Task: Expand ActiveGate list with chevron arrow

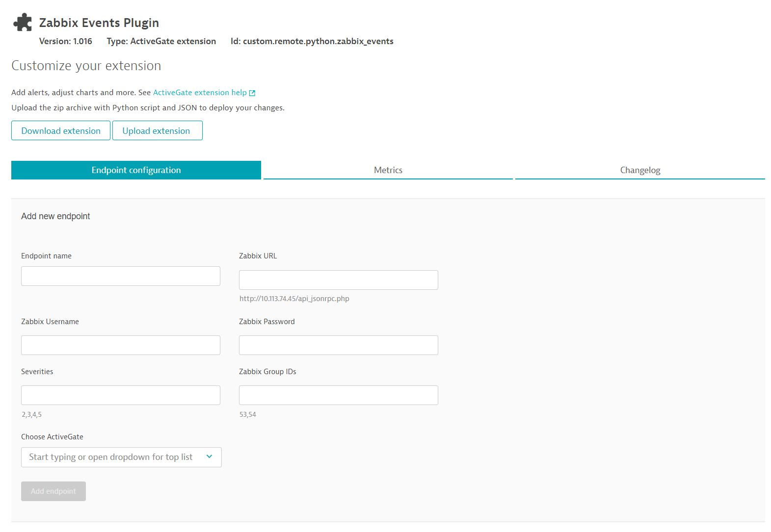Action: click(210, 456)
